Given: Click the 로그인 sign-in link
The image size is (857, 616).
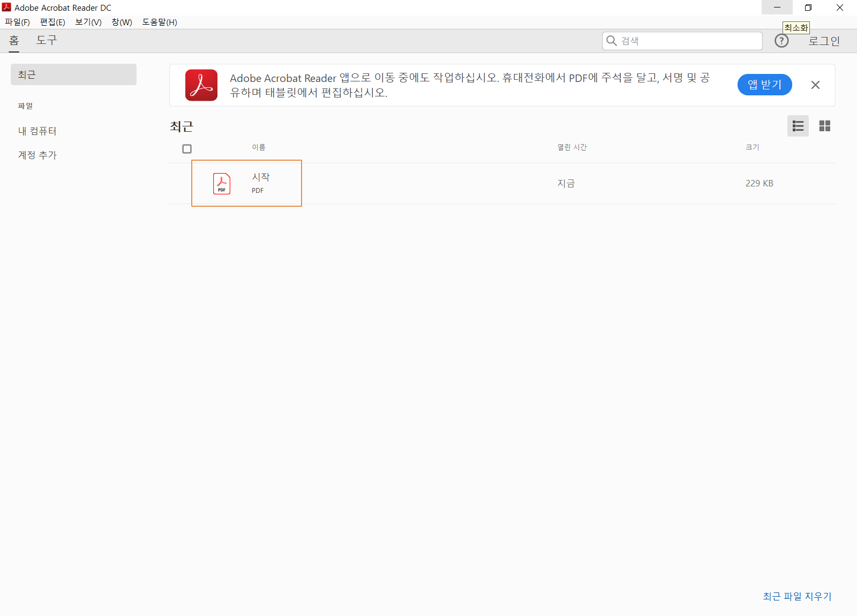Looking at the screenshot, I should (824, 41).
